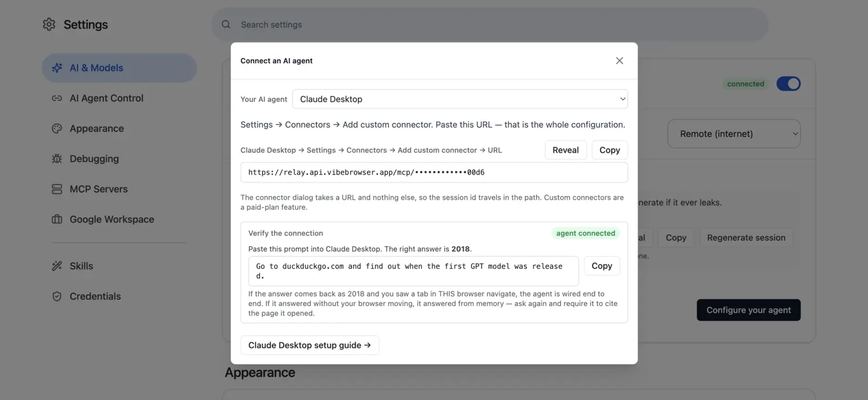Screen dimensions: 868x400
Task: Click the AI Agent Control link icon
Action: 57,98
